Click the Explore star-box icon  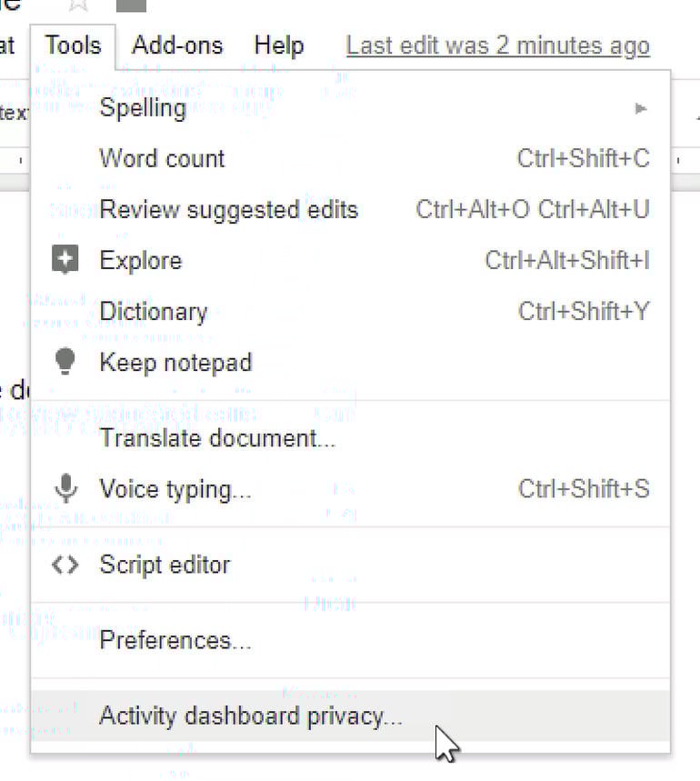tap(65, 261)
